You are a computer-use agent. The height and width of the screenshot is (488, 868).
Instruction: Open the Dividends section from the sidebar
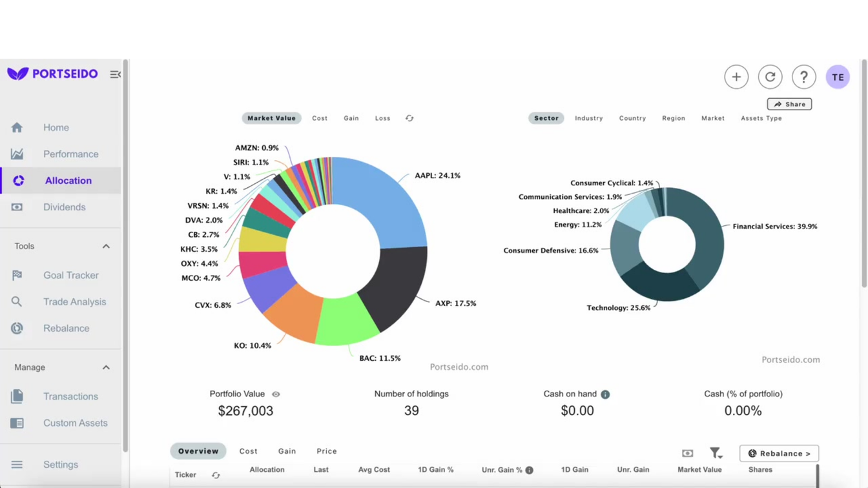tap(65, 207)
